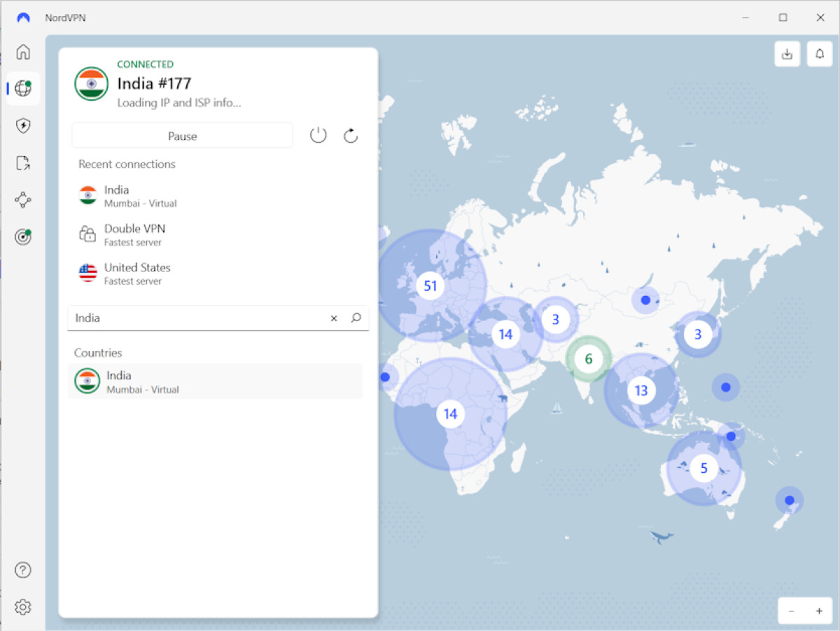Pause the VPN connection
Screen dimensions: 840x631
click(x=182, y=136)
